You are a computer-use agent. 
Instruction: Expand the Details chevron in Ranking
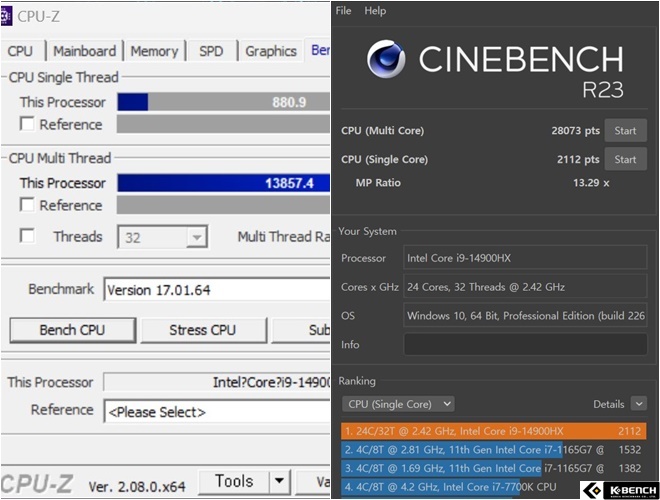pos(639,404)
